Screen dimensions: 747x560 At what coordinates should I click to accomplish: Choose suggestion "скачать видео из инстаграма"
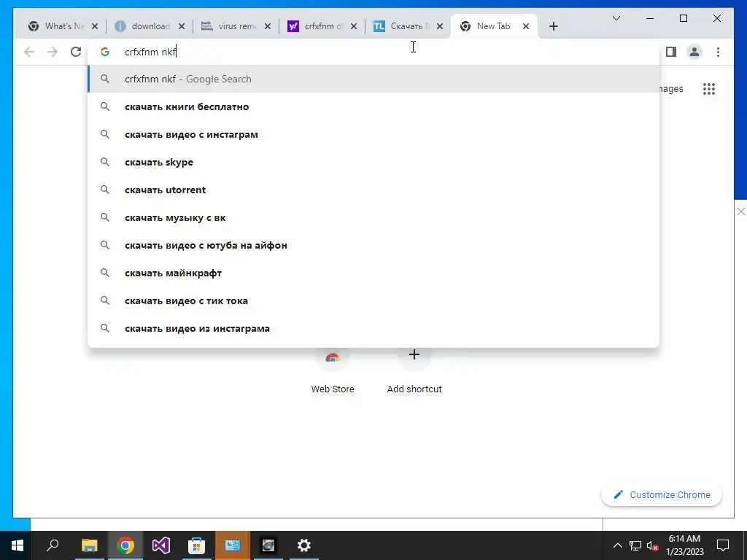pyautogui.click(x=373, y=328)
